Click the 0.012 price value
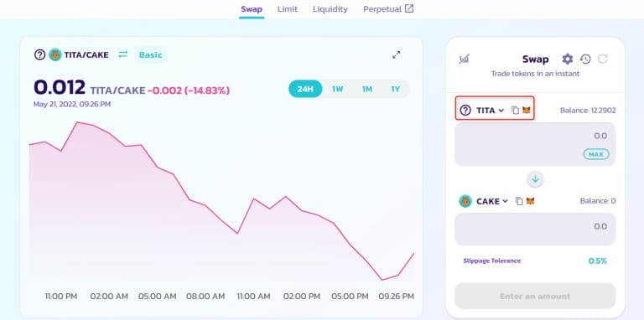Screen dimensions: 644x320 click(60, 87)
